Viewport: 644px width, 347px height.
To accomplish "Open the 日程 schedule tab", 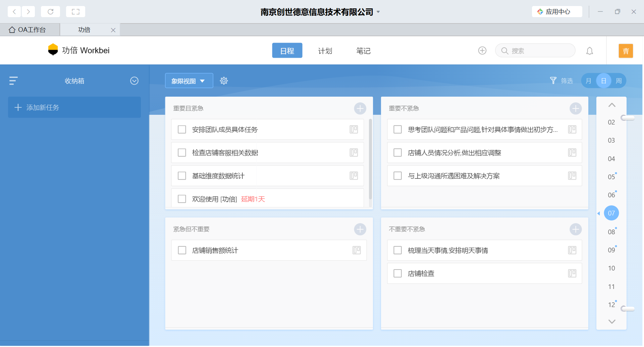I will (287, 51).
